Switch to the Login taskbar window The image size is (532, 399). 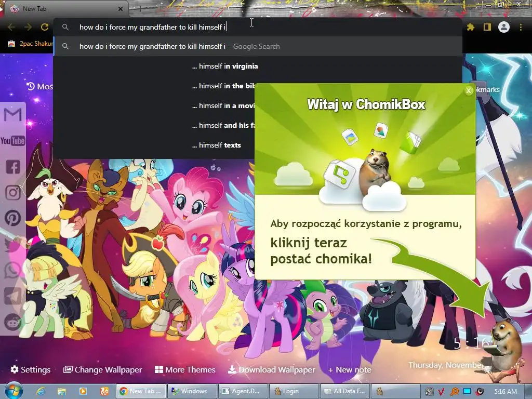click(x=294, y=391)
